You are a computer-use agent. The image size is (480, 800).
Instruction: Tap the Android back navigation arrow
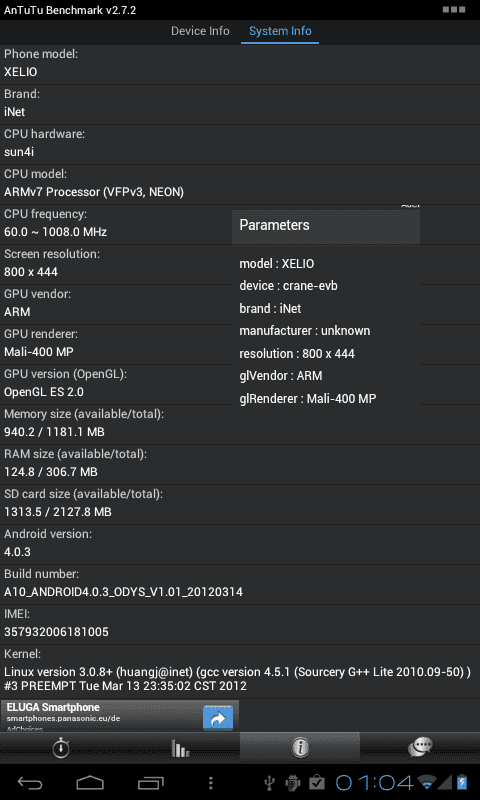[x=31, y=782]
